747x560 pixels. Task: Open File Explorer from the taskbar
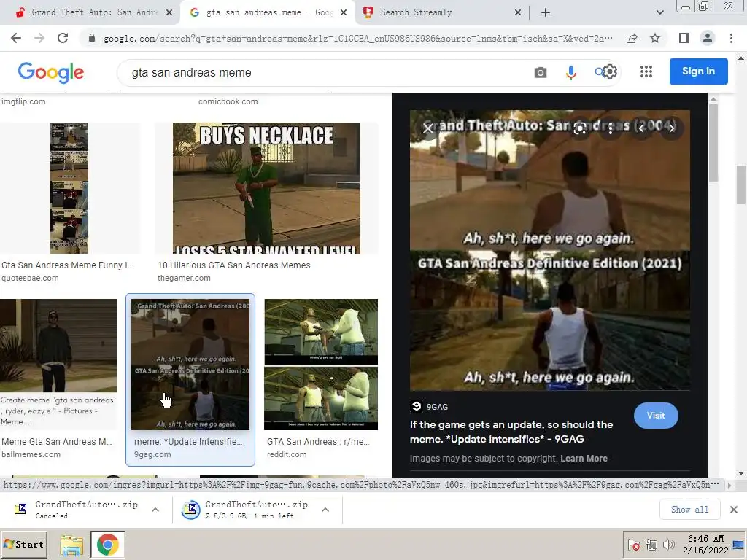click(71, 545)
